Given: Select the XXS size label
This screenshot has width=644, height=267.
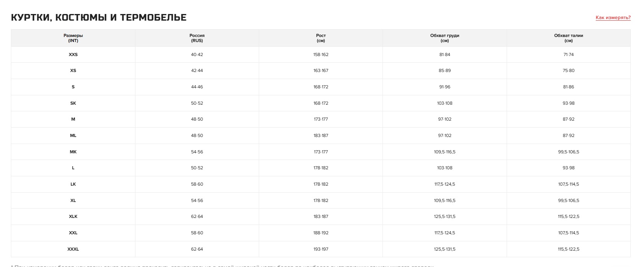Looking at the screenshot, I should [73, 54].
